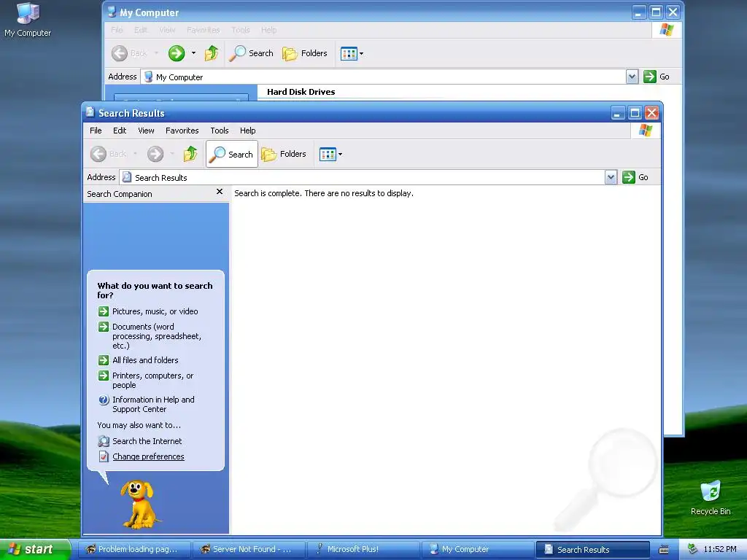The image size is (747, 560).
Task: Open Forward dropdown arrow in My Computer toolbar
Action: 193,53
